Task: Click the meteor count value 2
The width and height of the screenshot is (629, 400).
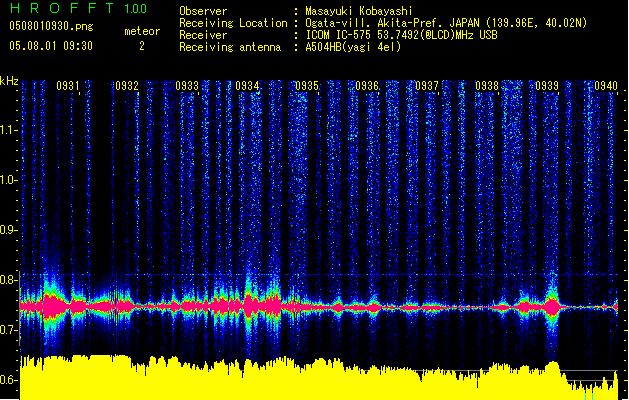Action: 142,46
